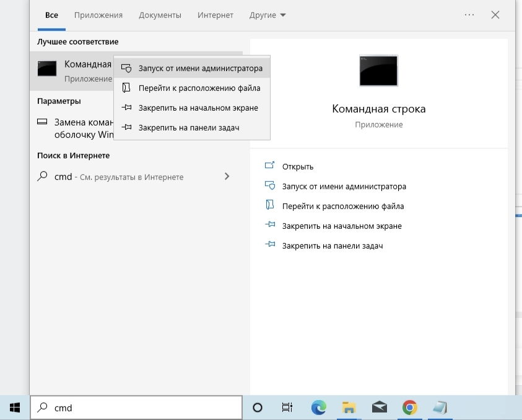The image size is (522, 420).
Task: Switch to the Документы tab
Action: (160, 15)
